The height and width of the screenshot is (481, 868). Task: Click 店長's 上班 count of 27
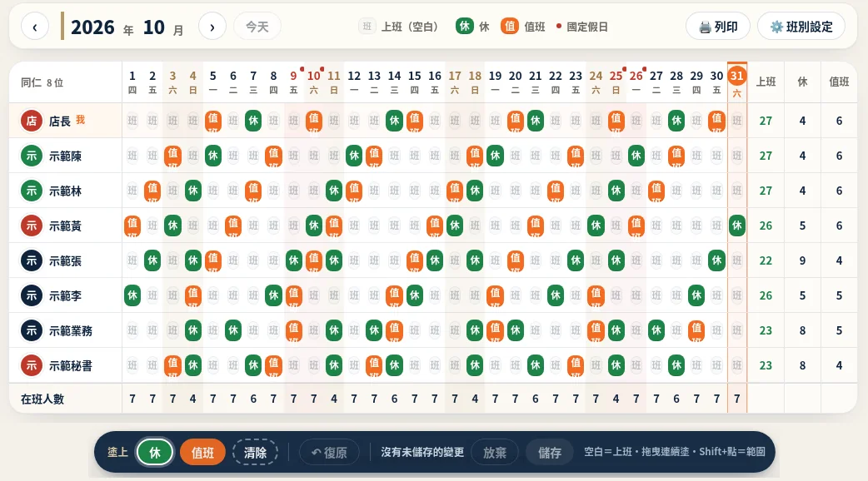(766, 121)
